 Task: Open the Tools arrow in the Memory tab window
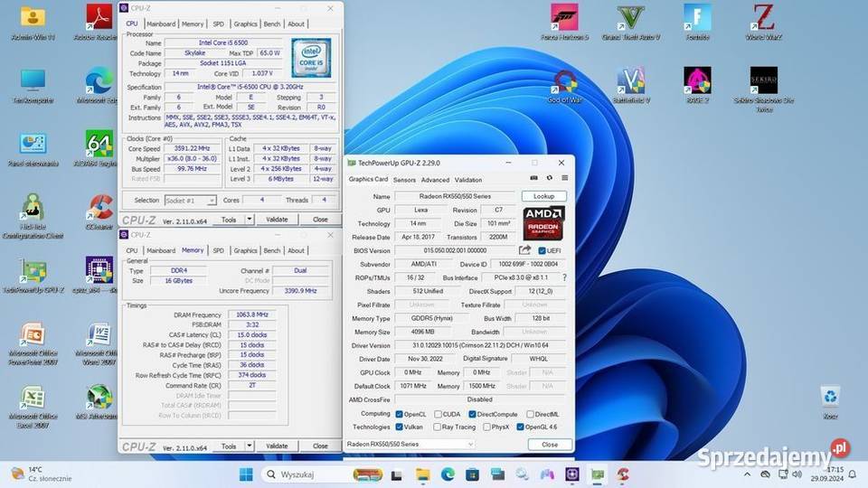click(250, 446)
